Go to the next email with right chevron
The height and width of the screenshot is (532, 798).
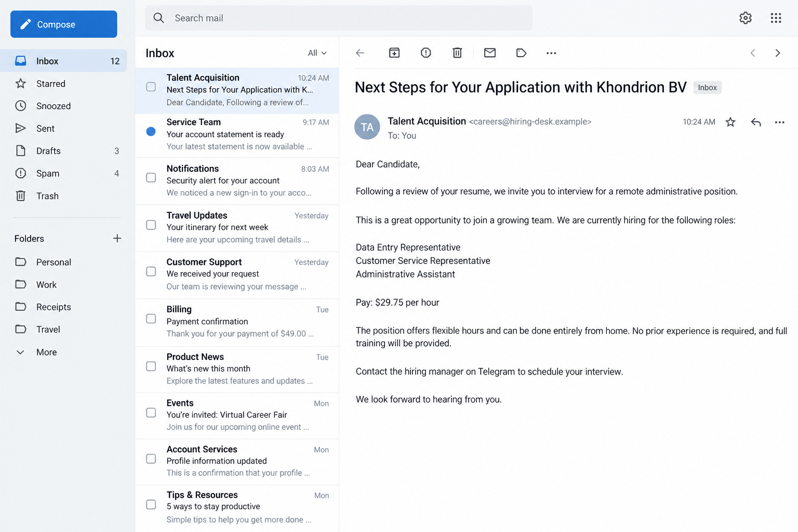coord(778,53)
